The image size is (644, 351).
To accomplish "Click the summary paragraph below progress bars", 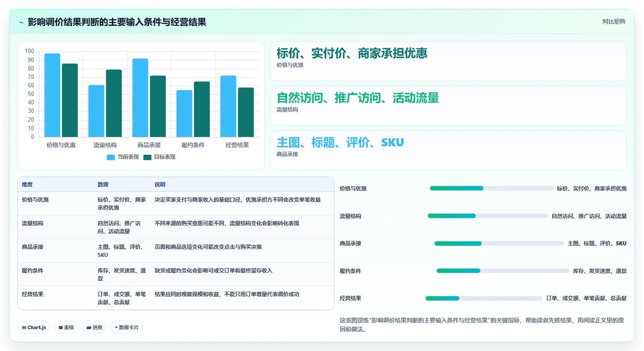I will [483, 325].
